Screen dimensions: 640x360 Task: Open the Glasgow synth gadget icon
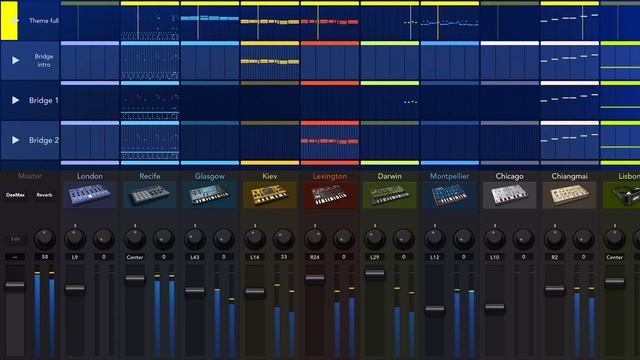[209, 194]
